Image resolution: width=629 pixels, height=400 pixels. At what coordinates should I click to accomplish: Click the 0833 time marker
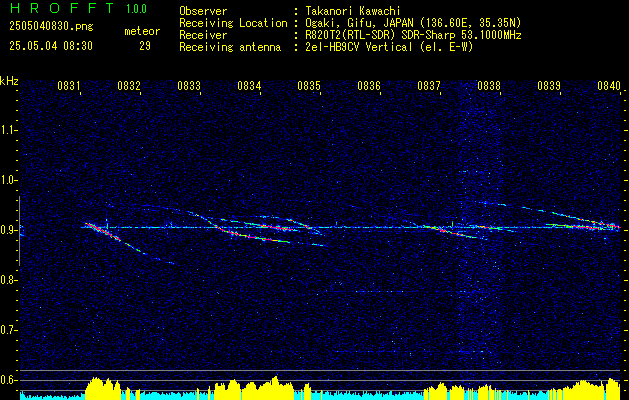coord(189,85)
